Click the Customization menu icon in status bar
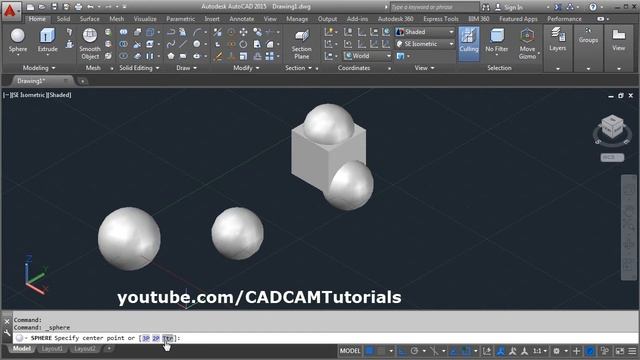640x360 pixels. pos(632,351)
